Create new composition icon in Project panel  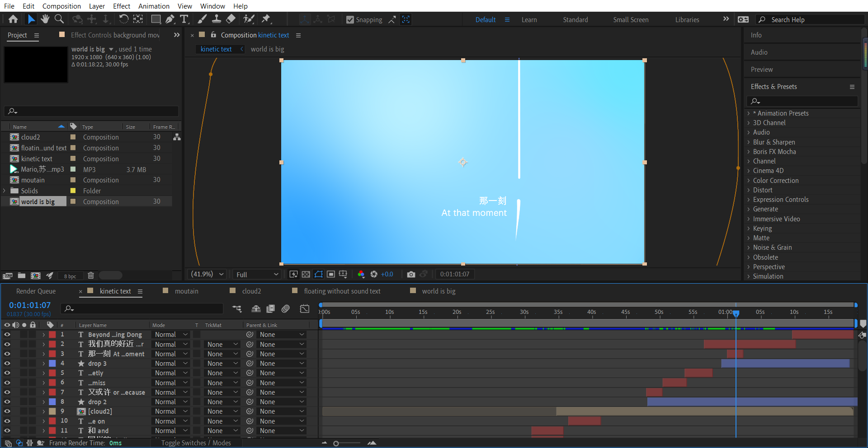click(x=36, y=275)
